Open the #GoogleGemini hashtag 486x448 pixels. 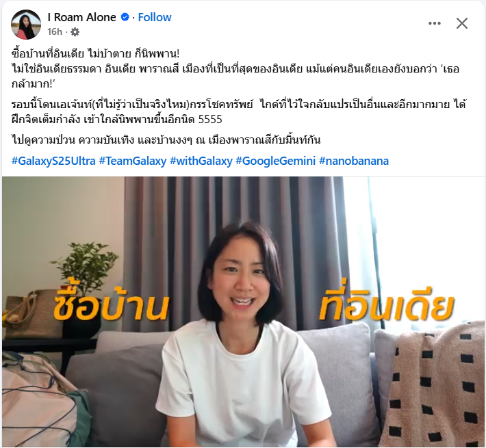(x=276, y=161)
